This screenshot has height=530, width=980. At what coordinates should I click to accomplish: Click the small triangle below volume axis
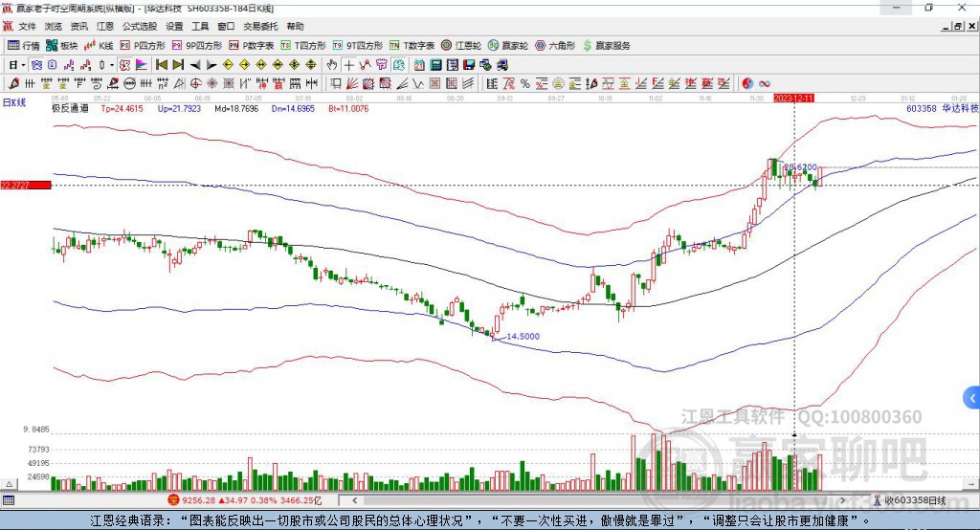(x=9, y=484)
